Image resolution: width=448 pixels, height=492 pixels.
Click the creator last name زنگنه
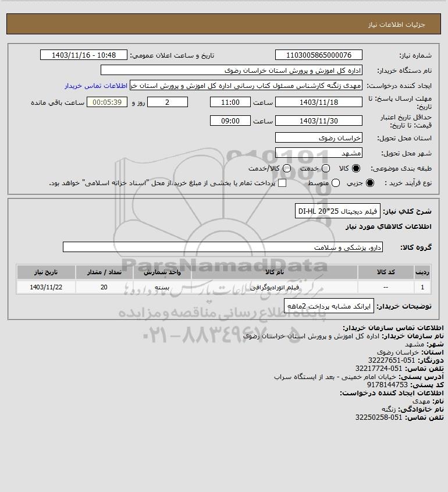click(389, 409)
